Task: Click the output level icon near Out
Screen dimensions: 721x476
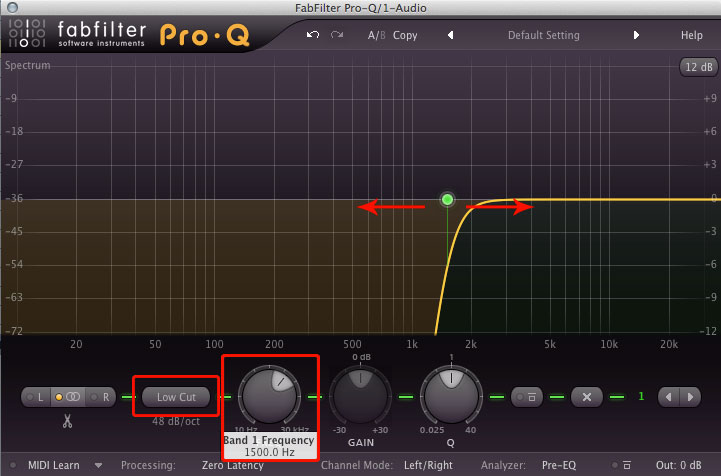Action: click(628, 465)
